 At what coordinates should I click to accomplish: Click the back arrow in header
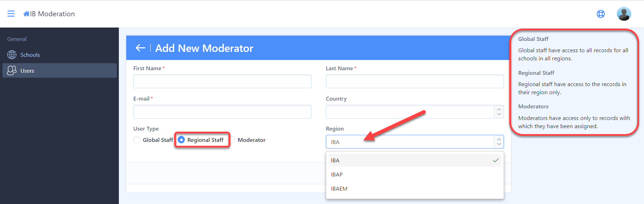[x=140, y=48]
